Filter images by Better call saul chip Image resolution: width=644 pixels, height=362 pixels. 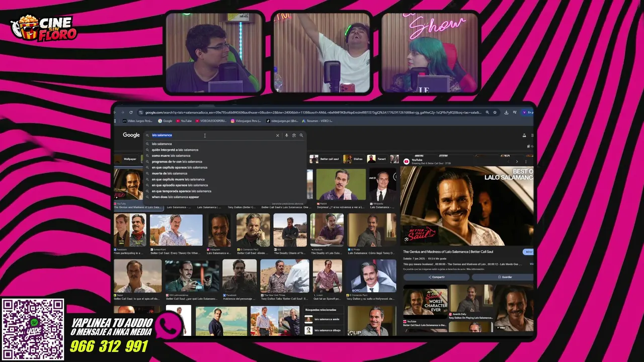(325, 159)
